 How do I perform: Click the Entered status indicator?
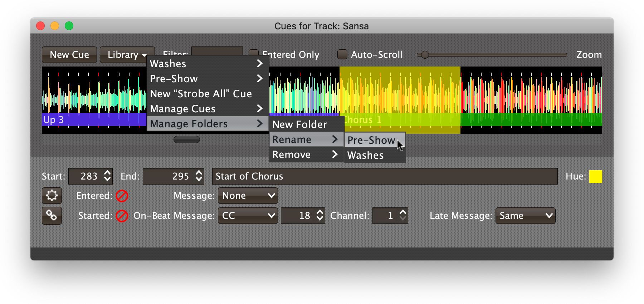click(122, 196)
